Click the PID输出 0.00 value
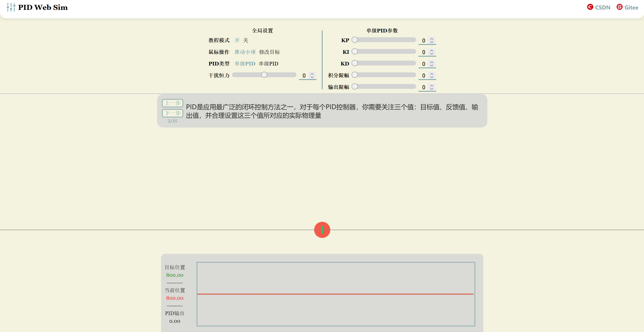Screen dimensions: 644x332 (x=175, y=321)
